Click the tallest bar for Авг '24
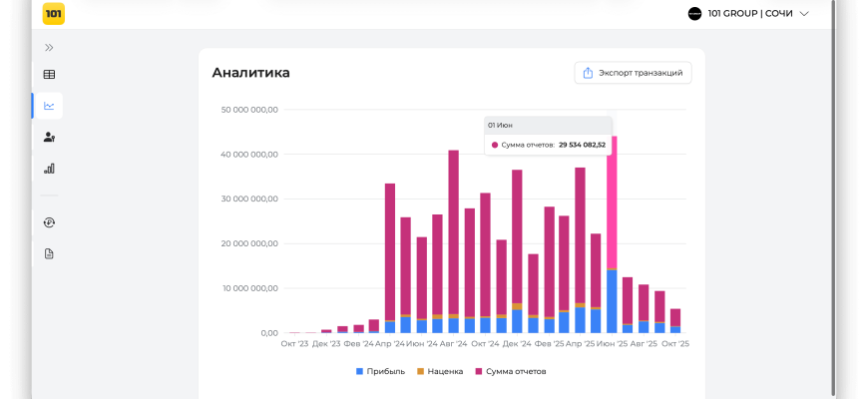 [453, 229]
